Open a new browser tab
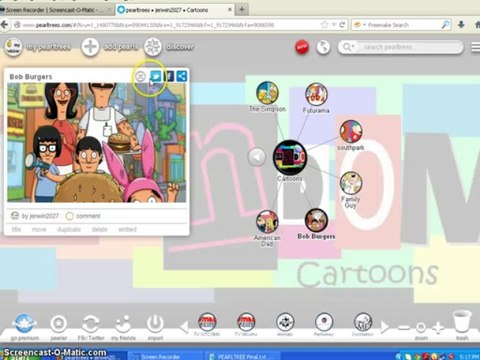 242,10
